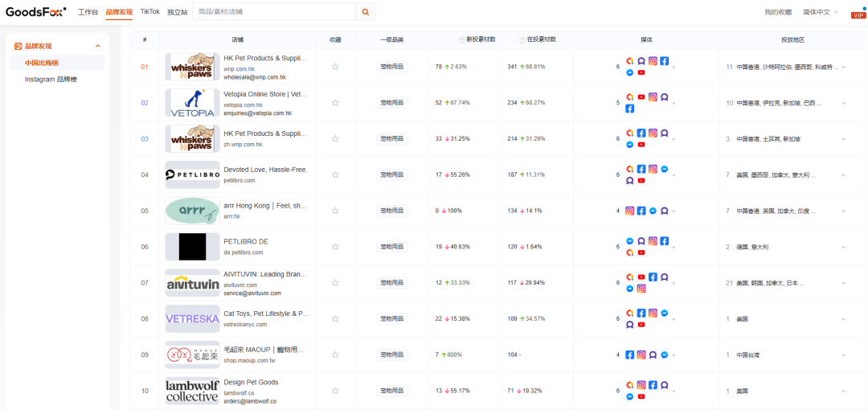Click Messenger icon in arrr Hong Kong row
The width and height of the screenshot is (868, 410).
point(653,211)
